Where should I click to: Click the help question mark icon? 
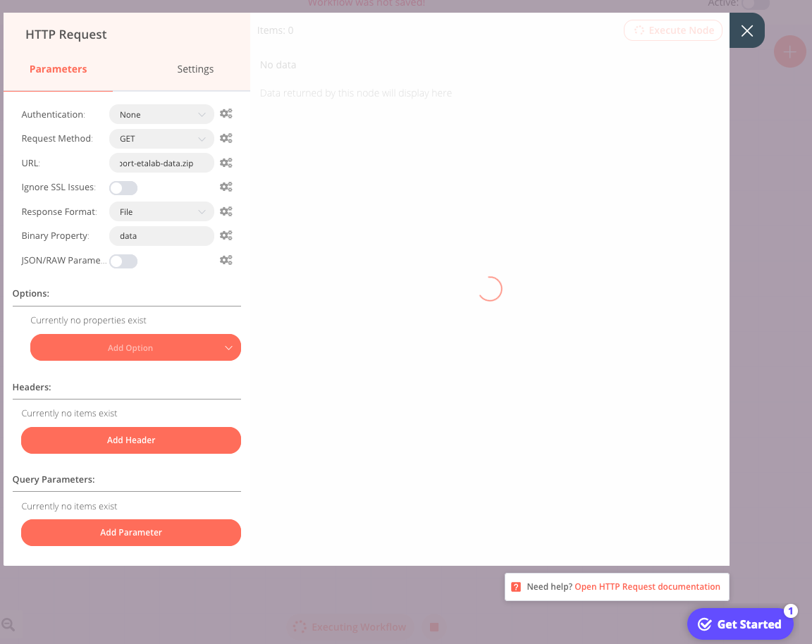[516, 586]
